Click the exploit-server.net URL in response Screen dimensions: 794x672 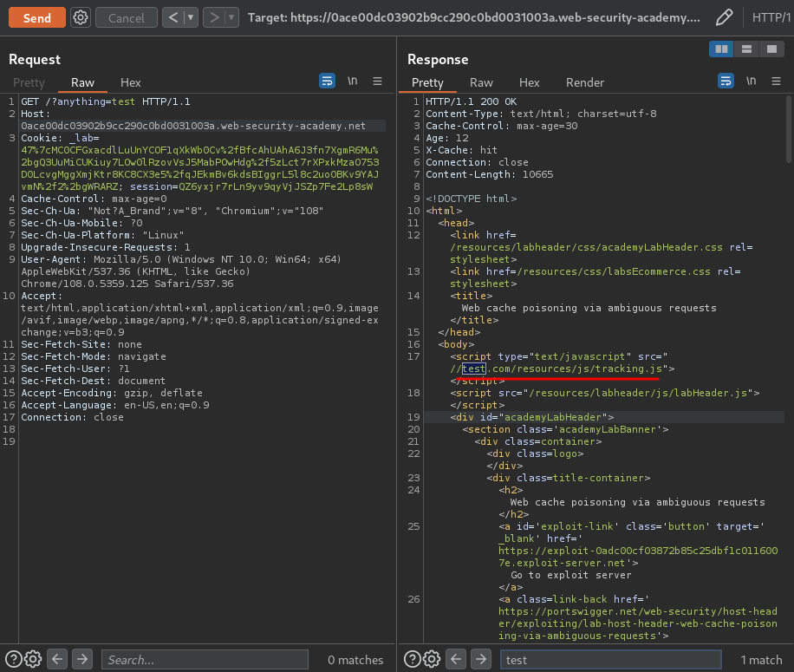(638, 557)
